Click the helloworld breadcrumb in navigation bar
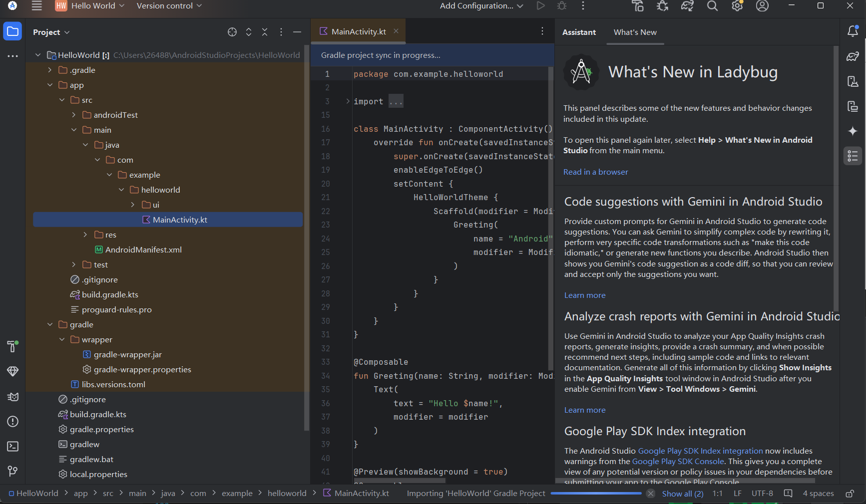The width and height of the screenshot is (866, 504). 287,494
